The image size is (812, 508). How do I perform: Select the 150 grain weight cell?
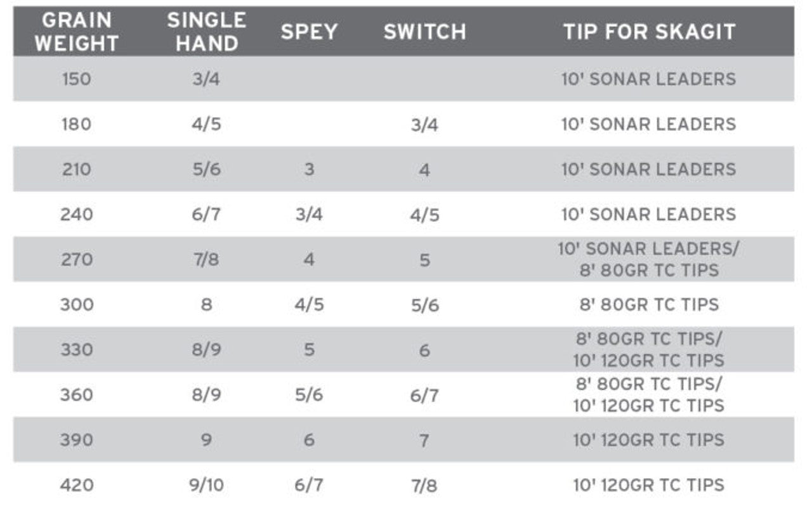pos(77,79)
